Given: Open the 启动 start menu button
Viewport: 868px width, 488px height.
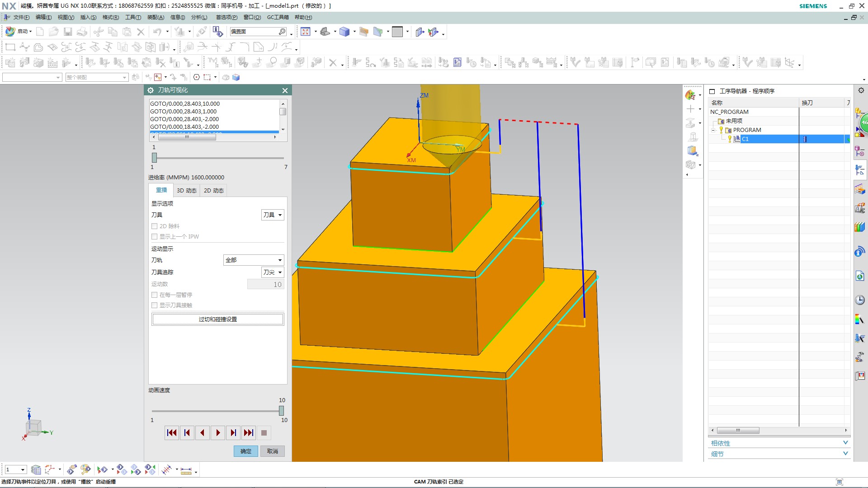Looking at the screenshot, I should tap(19, 32).
